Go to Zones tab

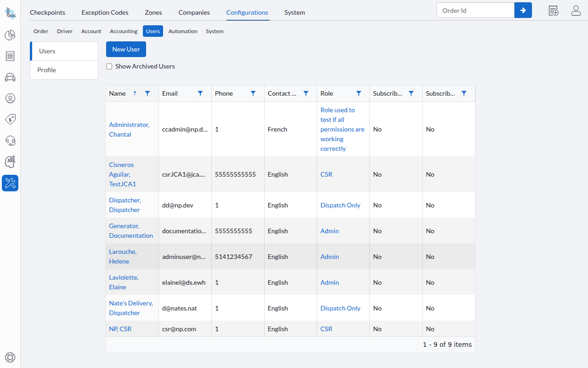(x=153, y=12)
